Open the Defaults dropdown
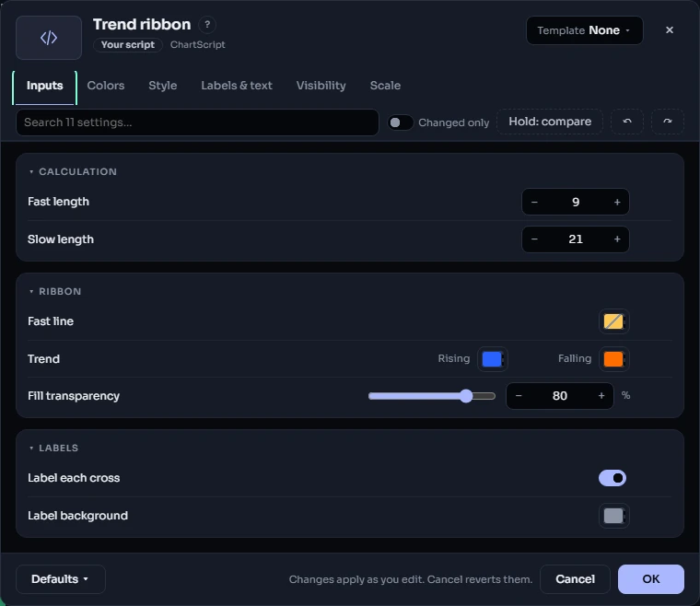 coord(60,579)
